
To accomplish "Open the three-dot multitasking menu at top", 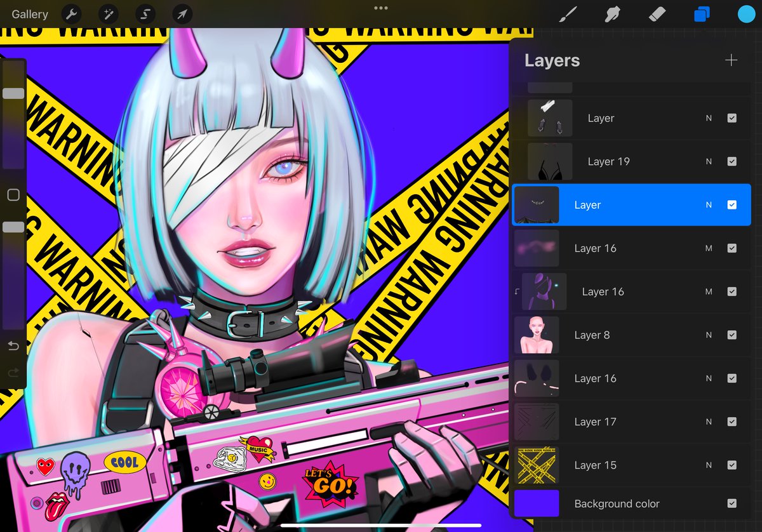I will (381, 8).
